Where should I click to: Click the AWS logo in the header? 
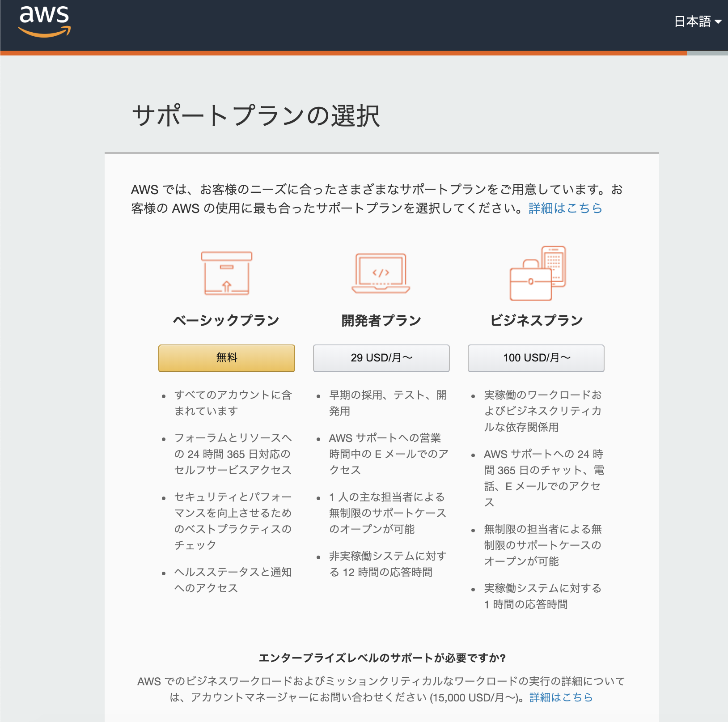(44, 21)
